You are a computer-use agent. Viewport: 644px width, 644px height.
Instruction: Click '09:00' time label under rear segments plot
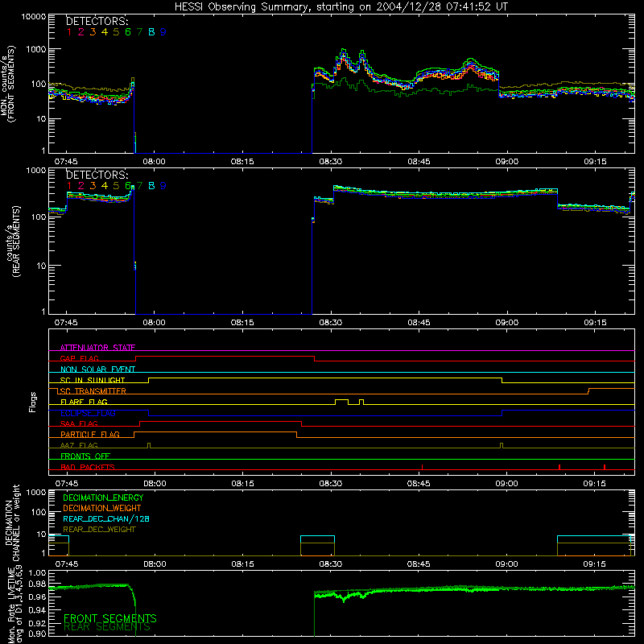[507, 323]
